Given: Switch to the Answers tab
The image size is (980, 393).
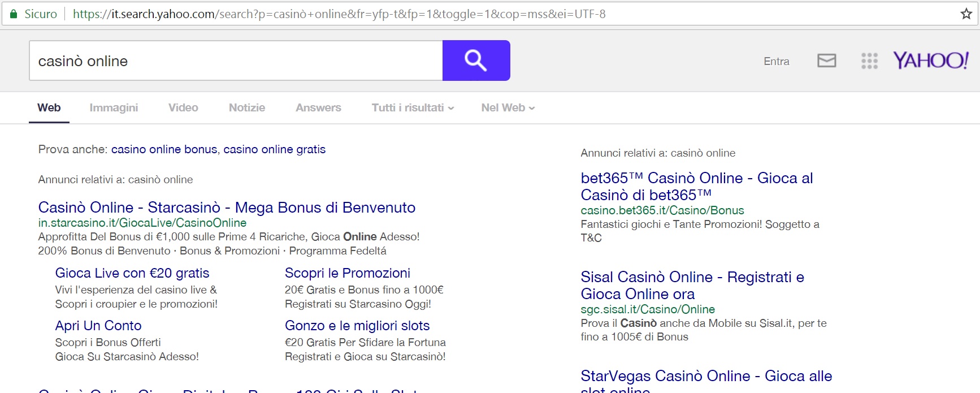Looking at the screenshot, I should pos(318,107).
